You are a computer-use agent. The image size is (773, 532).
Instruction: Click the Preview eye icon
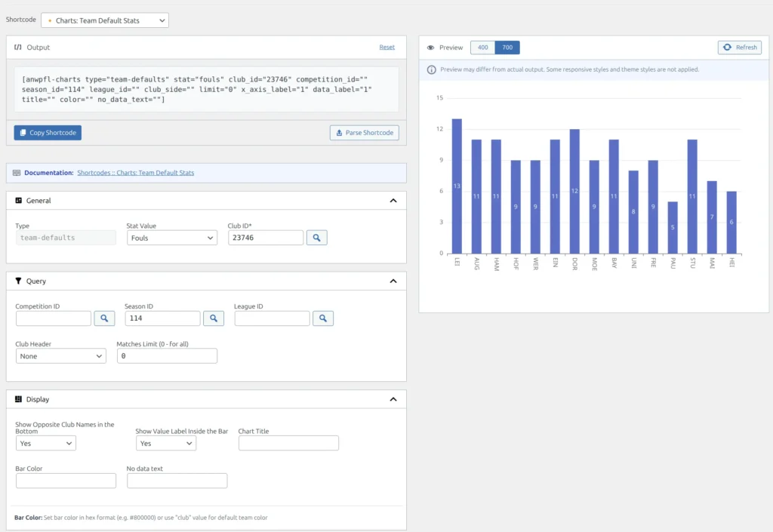(x=430, y=48)
